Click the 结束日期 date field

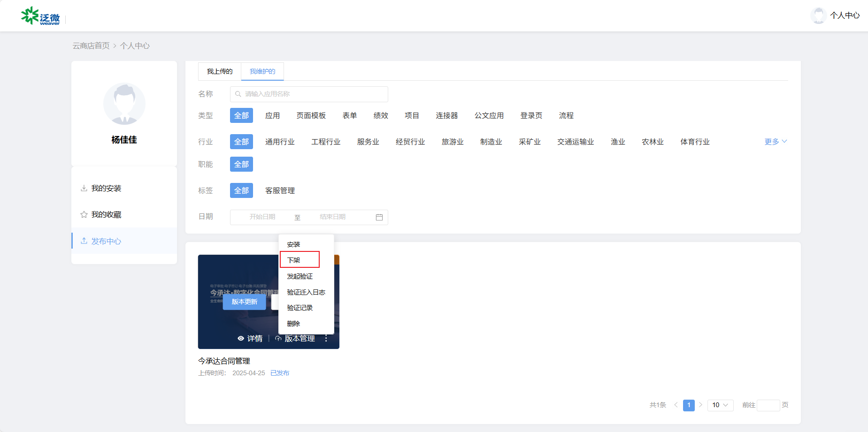[x=332, y=217]
